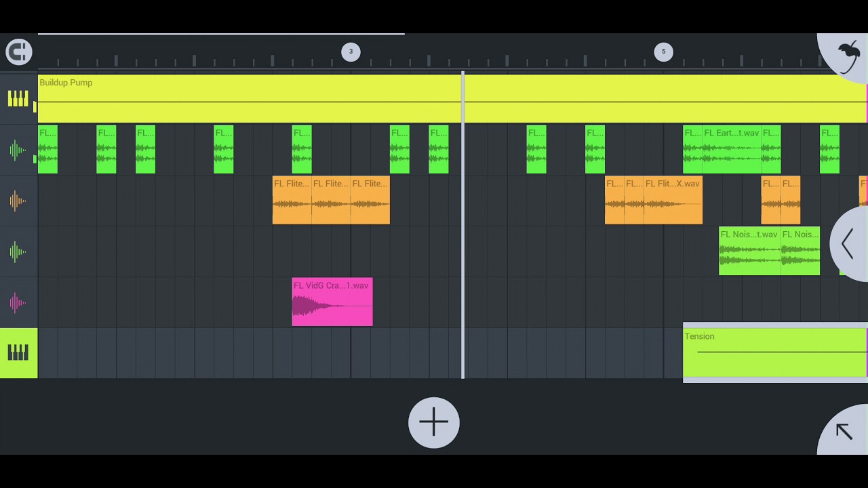The height and width of the screenshot is (488, 868).
Task: Expand the side panel with left chevron
Action: pos(849,244)
